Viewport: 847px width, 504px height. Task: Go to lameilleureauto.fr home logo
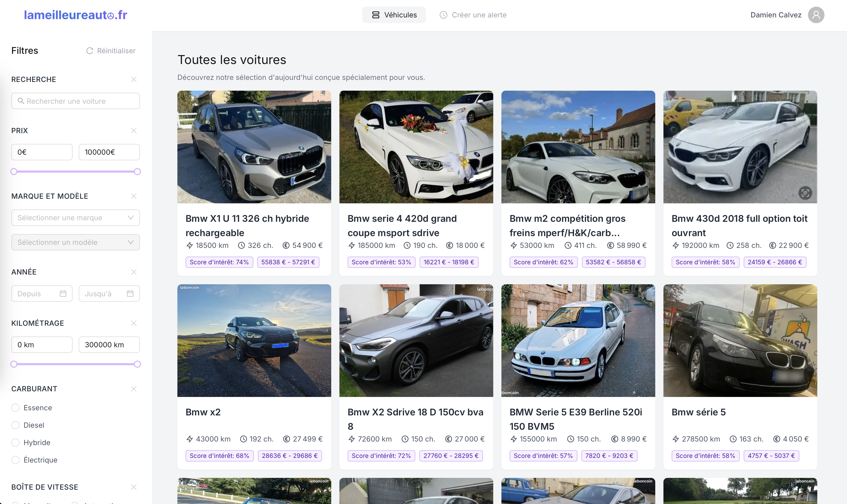pyautogui.click(x=75, y=15)
